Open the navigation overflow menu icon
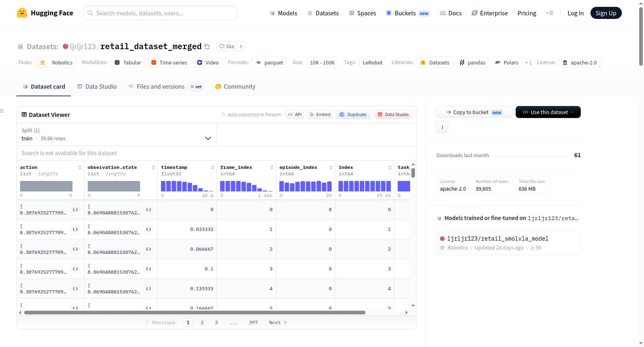This screenshot has width=644, height=347. (549, 13)
